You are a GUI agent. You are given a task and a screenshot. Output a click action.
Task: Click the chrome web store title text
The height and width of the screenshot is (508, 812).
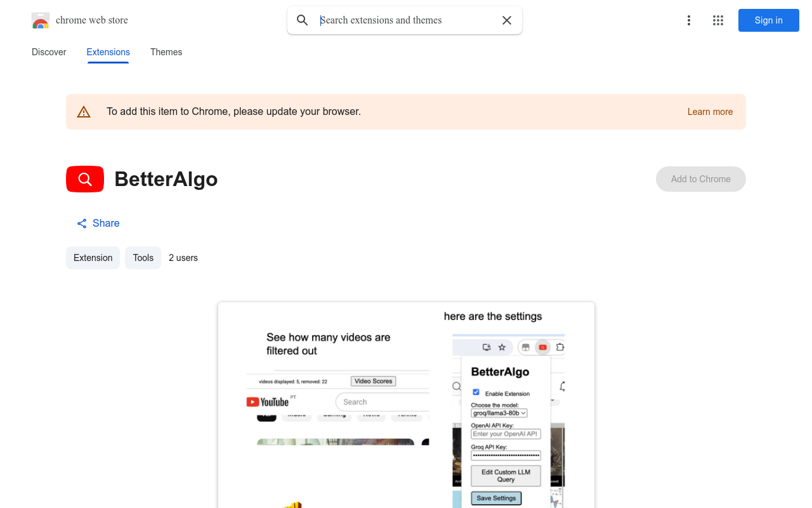[92, 20]
